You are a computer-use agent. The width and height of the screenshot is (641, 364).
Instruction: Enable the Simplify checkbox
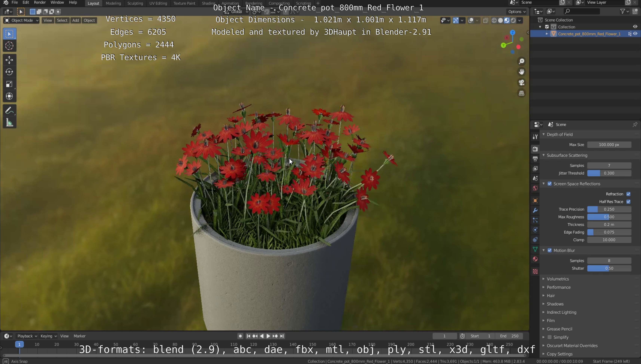(550, 337)
